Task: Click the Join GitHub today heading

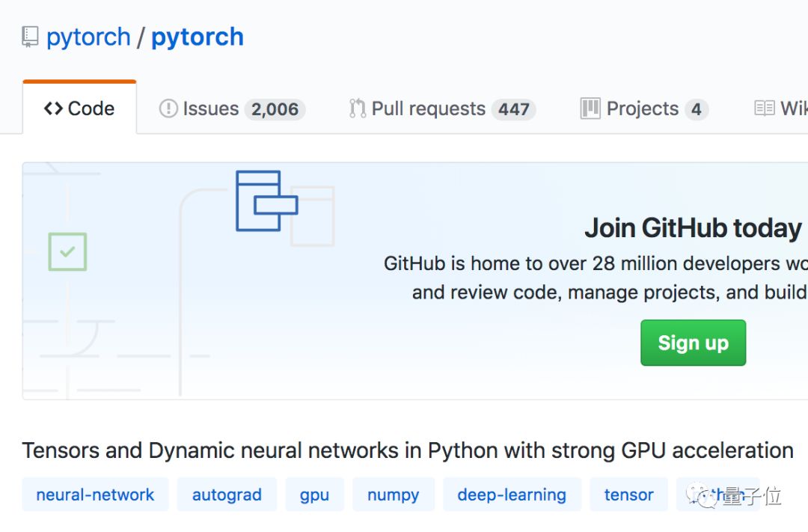Action: tap(693, 228)
